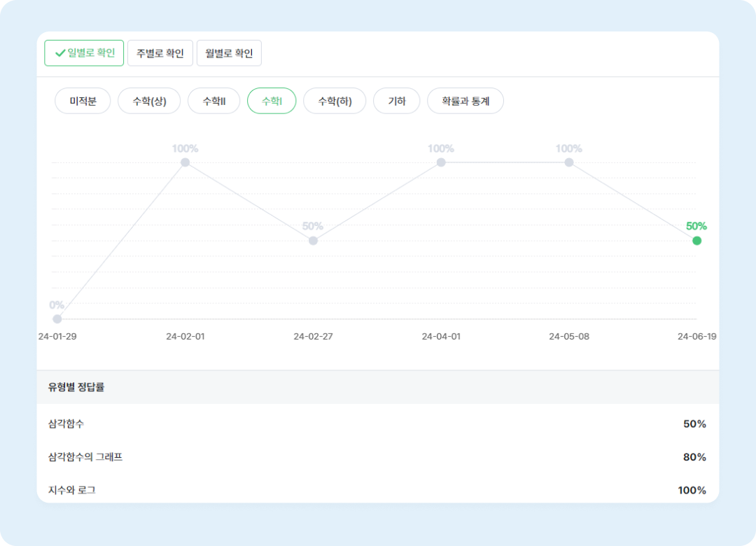Image resolution: width=756 pixels, height=546 pixels.
Task: Click the 100% data point for 24-02-01
Action: pyautogui.click(x=185, y=162)
